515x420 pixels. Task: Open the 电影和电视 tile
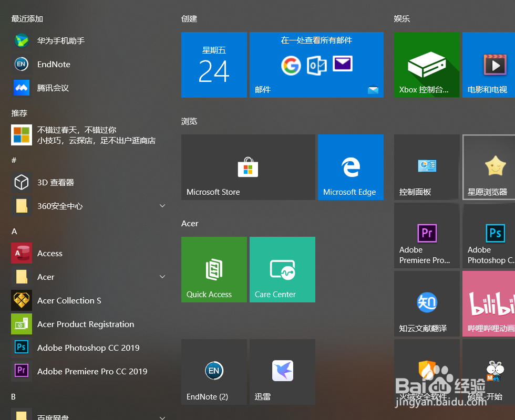pyautogui.click(x=489, y=65)
